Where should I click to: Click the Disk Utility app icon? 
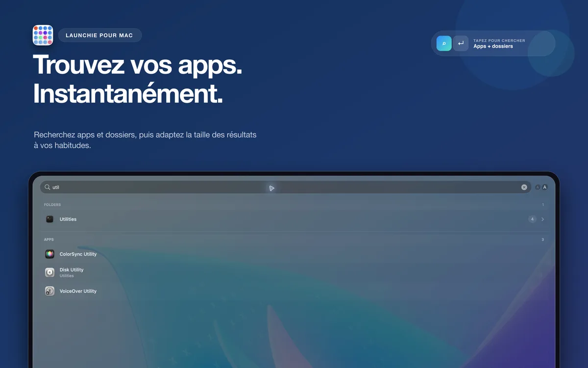point(49,272)
